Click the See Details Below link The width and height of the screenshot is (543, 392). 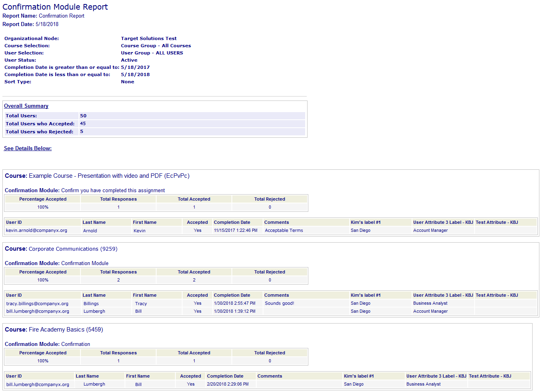coord(28,149)
